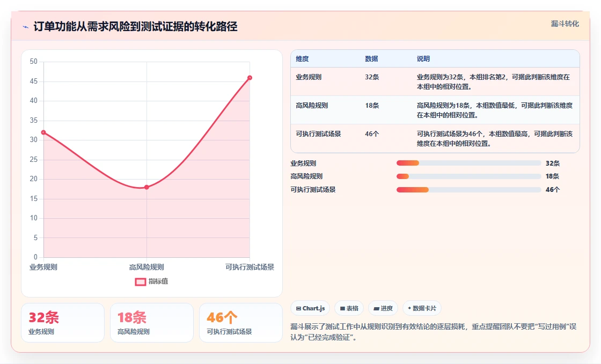Click the summary paragraph starting with 漏斗展示了
Screen dimensions: 601x364
434,332
